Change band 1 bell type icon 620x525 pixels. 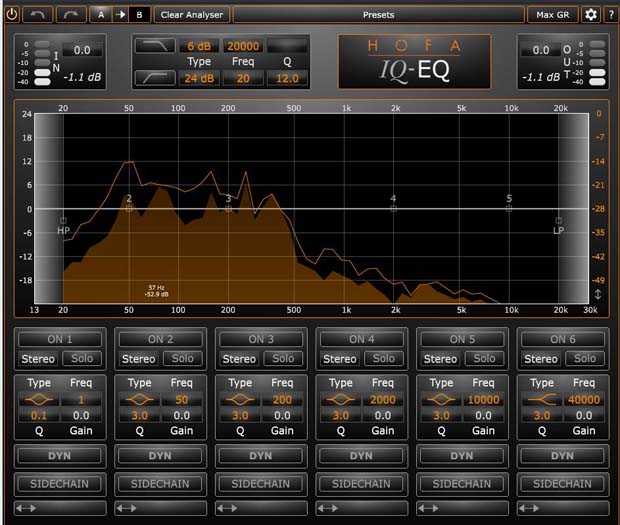[39, 400]
